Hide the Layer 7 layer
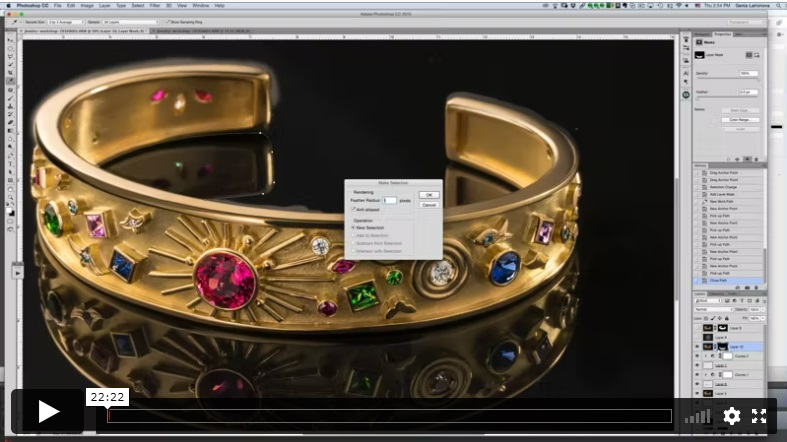Viewport: 787px width, 442px height. point(697,365)
